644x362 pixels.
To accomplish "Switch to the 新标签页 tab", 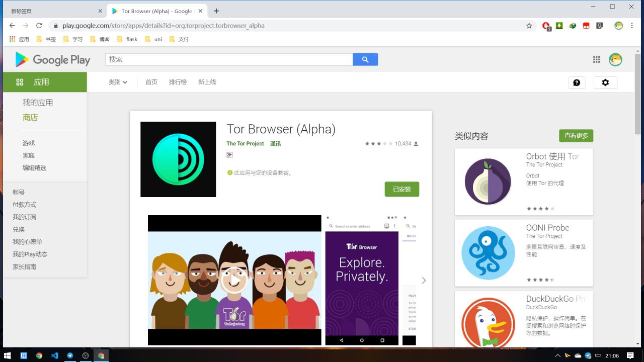I will tap(54, 11).
